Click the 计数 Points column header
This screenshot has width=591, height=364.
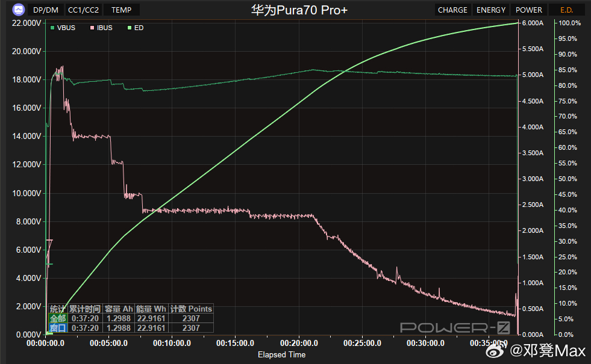pyautogui.click(x=191, y=309)
